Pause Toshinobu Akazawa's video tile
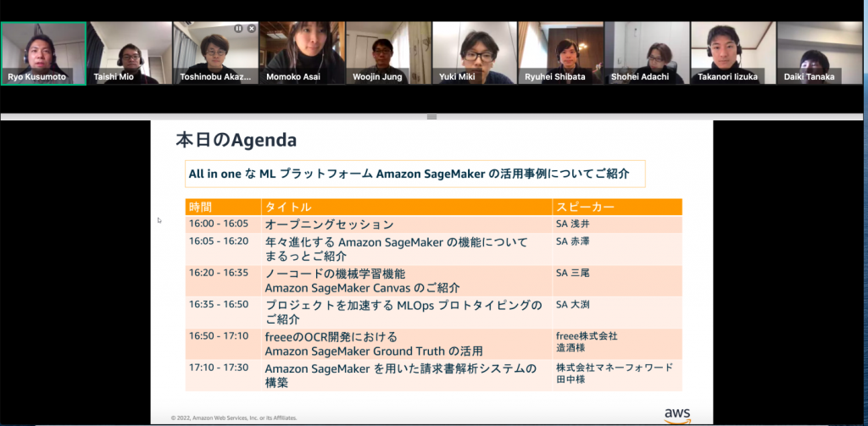Screen dimensions: 868x426 [238, 28]
